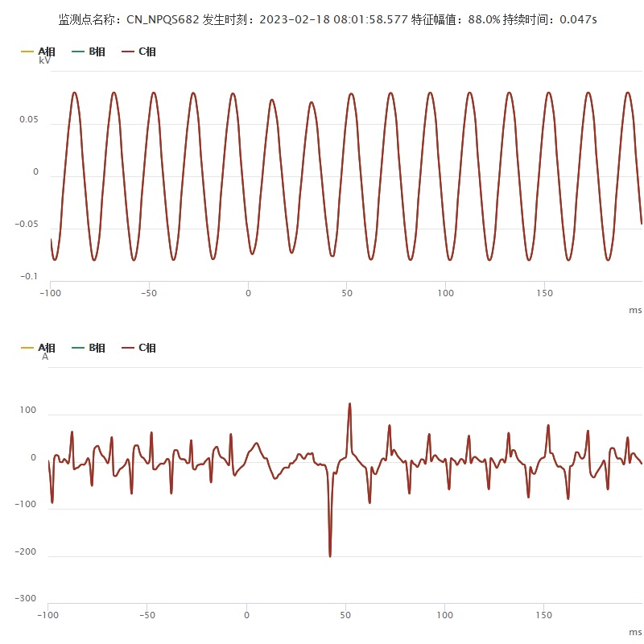Click the -300 tick on the current chart y-axis

click(27, 598)
